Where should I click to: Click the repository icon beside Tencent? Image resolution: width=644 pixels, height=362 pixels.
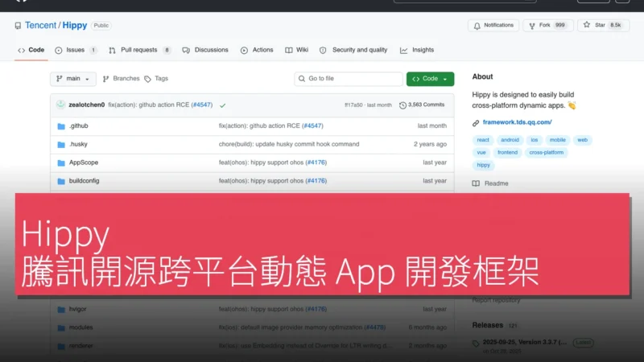pos(18,26)
